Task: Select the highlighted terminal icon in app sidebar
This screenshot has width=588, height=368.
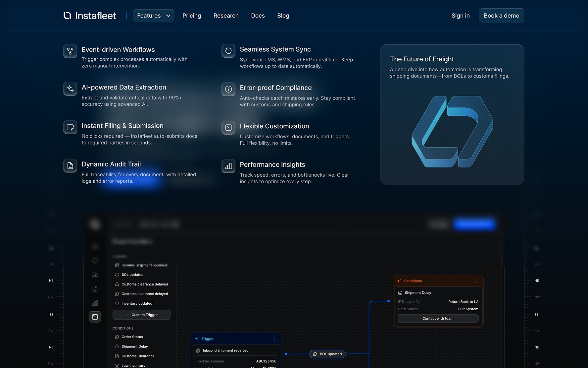Action: 95,317
